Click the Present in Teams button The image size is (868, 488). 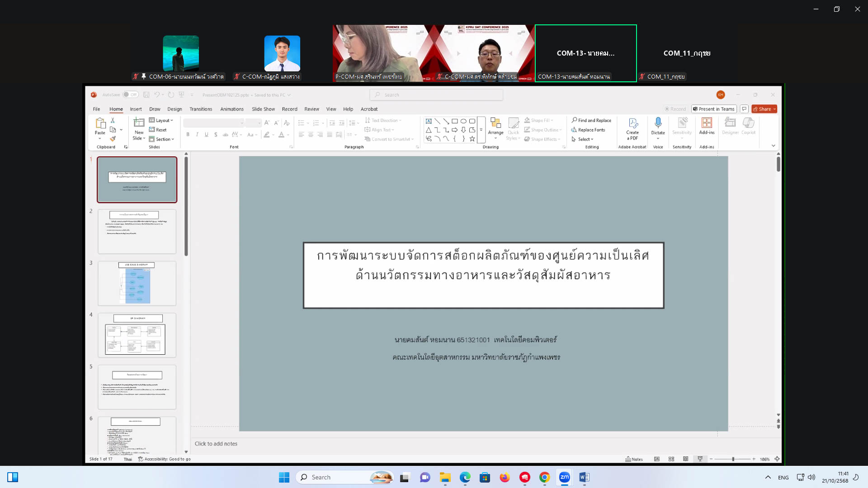714,109
